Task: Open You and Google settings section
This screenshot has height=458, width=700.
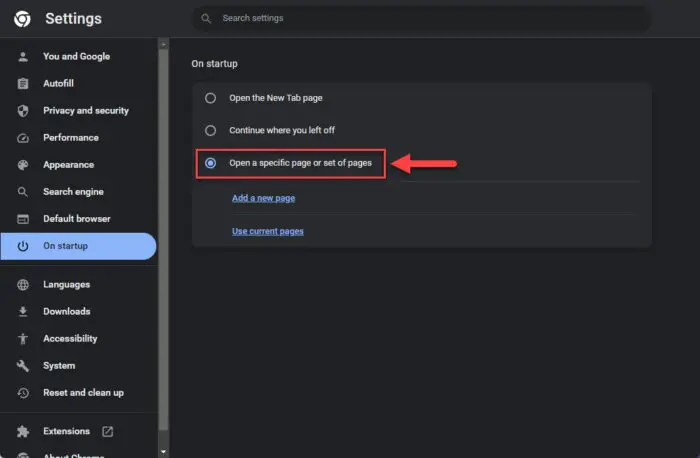Action: pos(79,57)
